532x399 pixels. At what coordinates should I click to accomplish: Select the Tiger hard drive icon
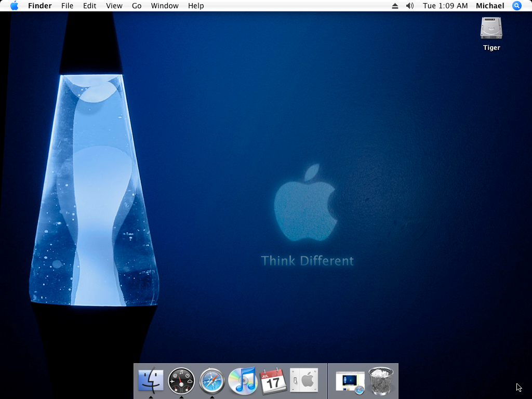pyautogui.click(x=491, y=29)
